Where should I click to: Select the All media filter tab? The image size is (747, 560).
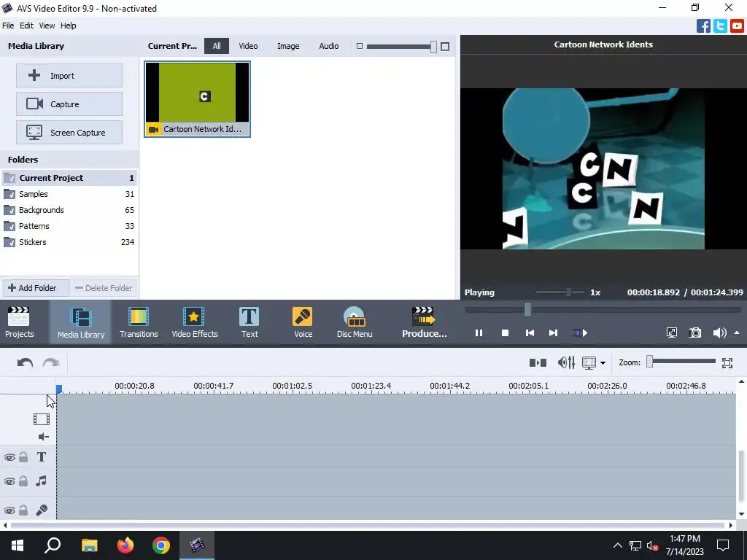coord(216,46)
